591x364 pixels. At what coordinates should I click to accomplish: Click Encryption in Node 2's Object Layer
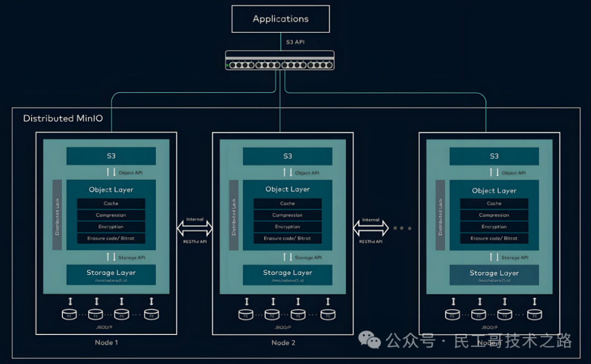pyautogui.click(x=288, y=227)
